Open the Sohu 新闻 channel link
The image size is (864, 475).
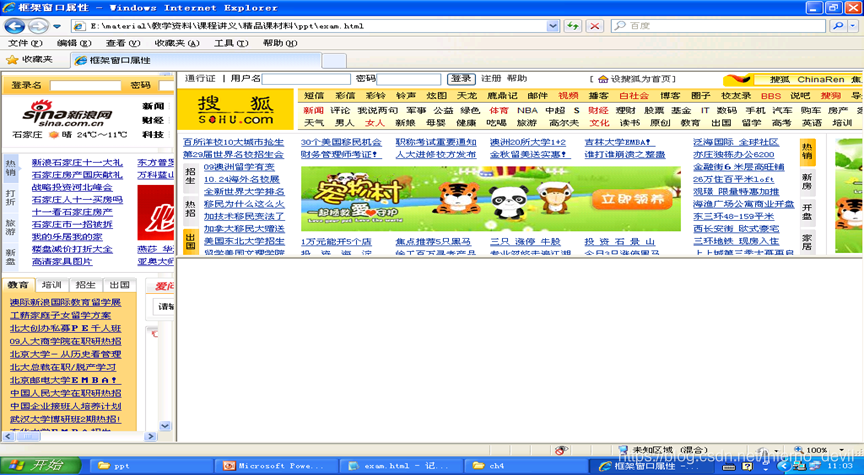pyautogui.click(x=314, y=110)
